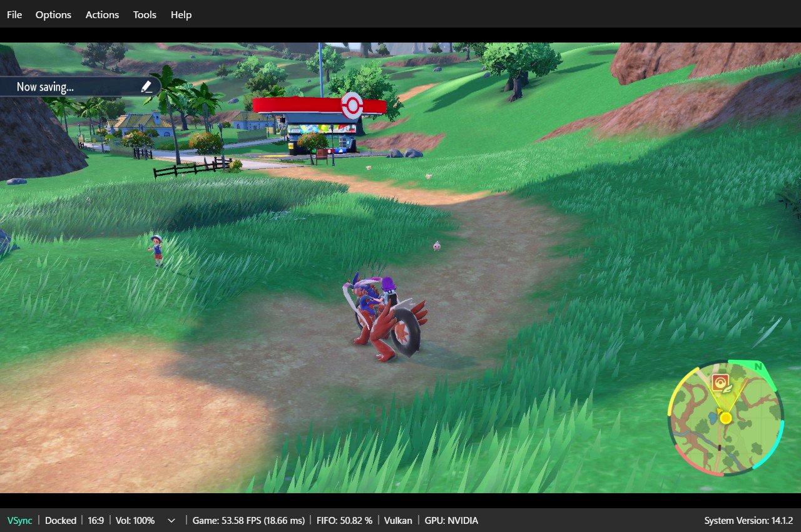Click the System Version 14.1.2 text
This screenshot has height=532, width=801.
[x=748, y=521]
